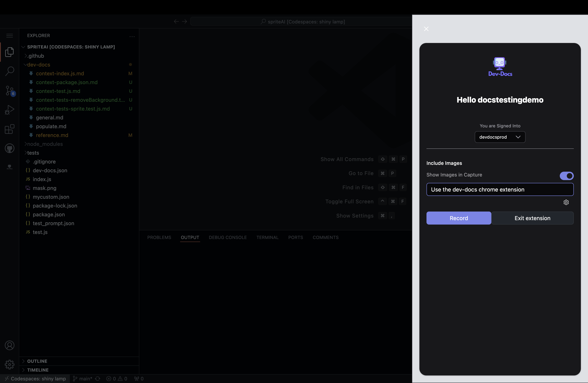Click the Exit extension button
The height and width of the screenshot is (383, 588).
click(x=532, y=218)
